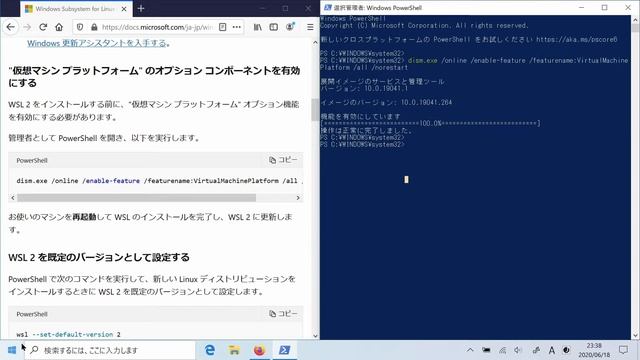This screenshot has width=640, height=360.
Task: Click the Firefox forward arrow
Action: click(x=27, y=27)
